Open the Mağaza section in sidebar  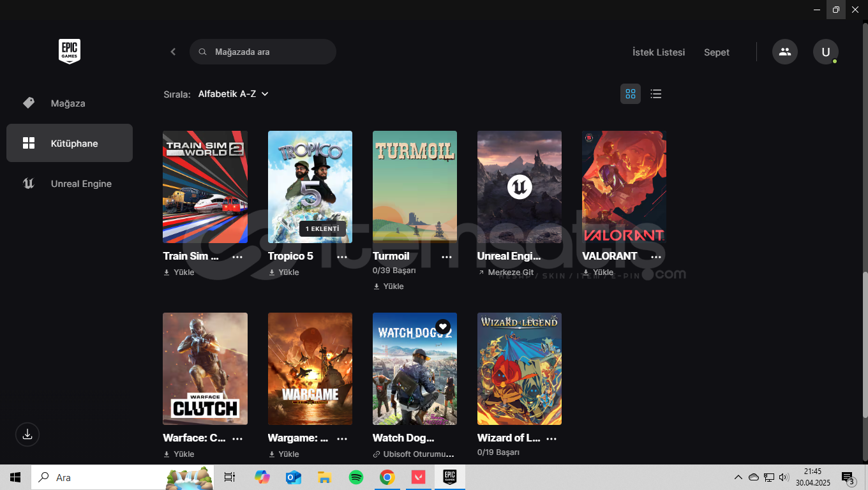[x=68, y=103]
